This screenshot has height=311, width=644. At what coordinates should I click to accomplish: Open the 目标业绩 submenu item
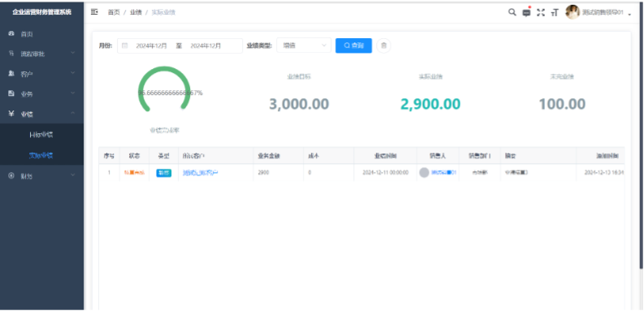42,134
